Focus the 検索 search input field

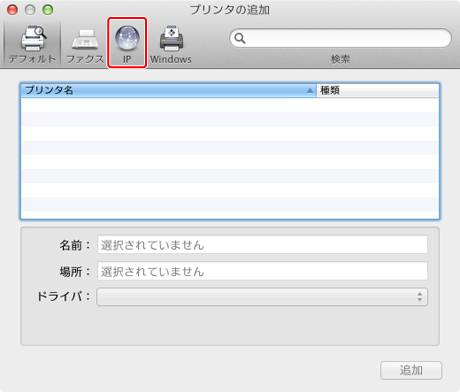coord(340,38)
